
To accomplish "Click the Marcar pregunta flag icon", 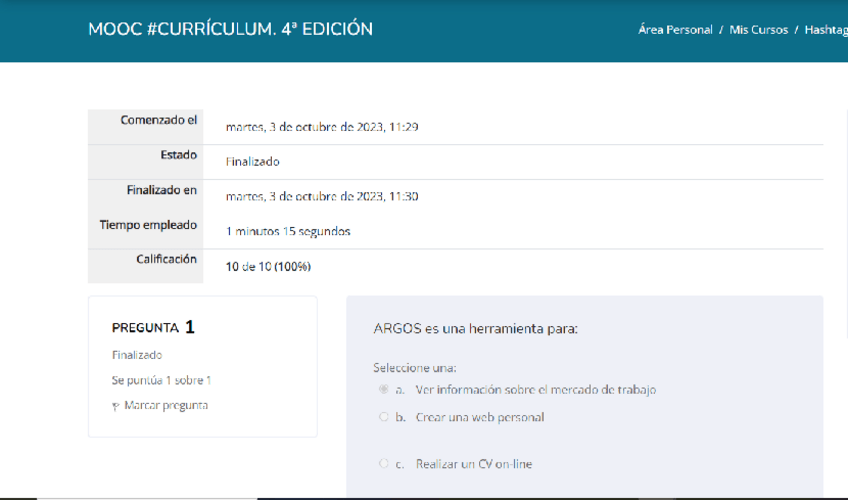I will (x=115, y=406).
